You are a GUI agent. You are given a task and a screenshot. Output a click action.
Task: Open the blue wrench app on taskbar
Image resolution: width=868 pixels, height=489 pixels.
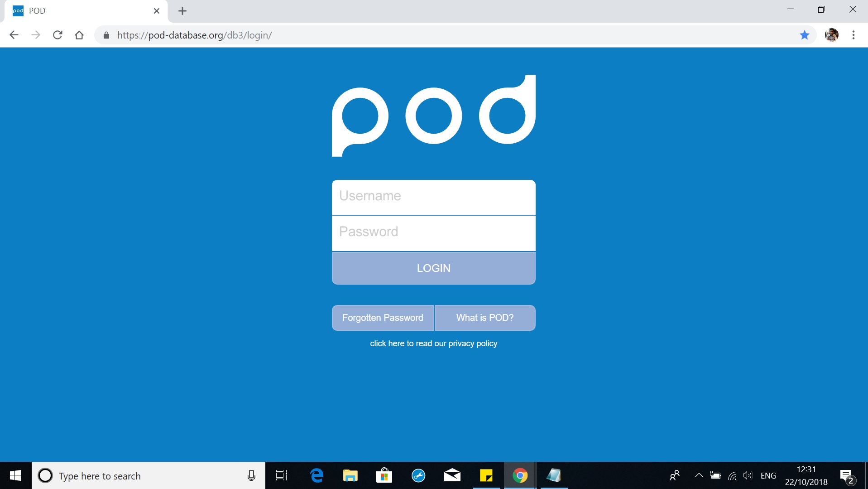pos(418,475)
